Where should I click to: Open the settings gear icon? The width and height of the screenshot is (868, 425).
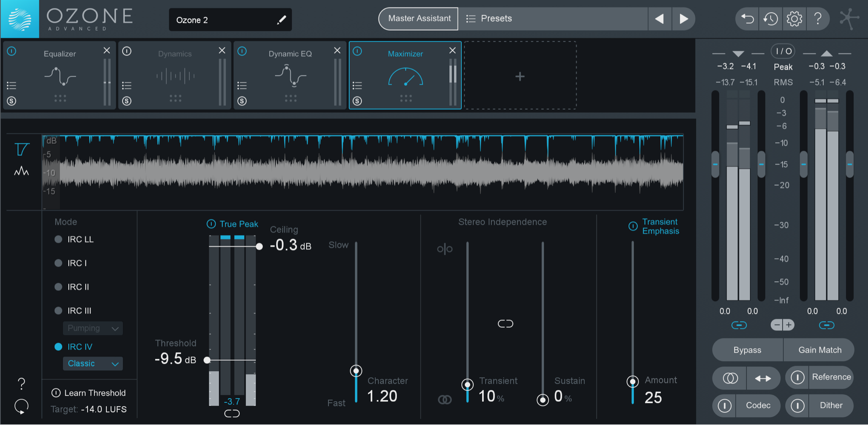pos(794,19)
